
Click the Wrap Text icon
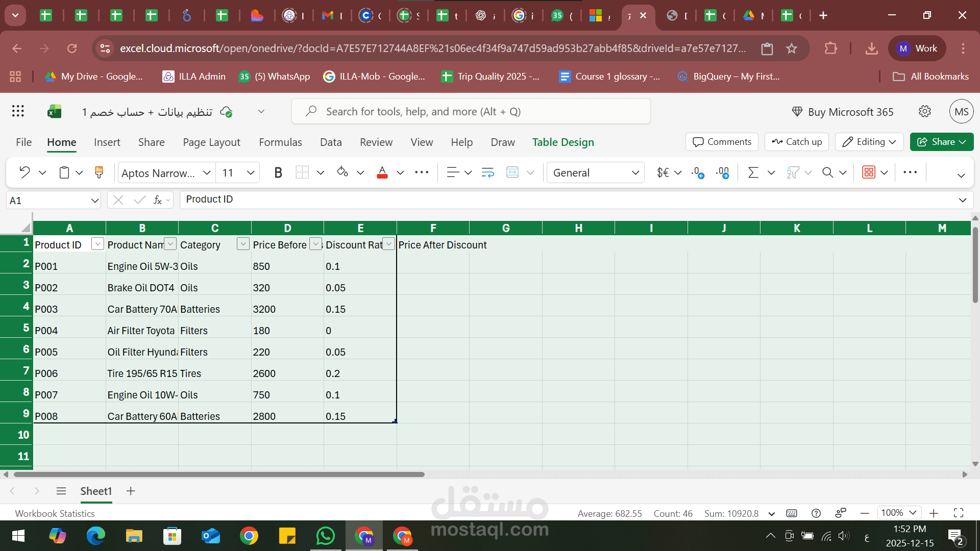point(488,172)
